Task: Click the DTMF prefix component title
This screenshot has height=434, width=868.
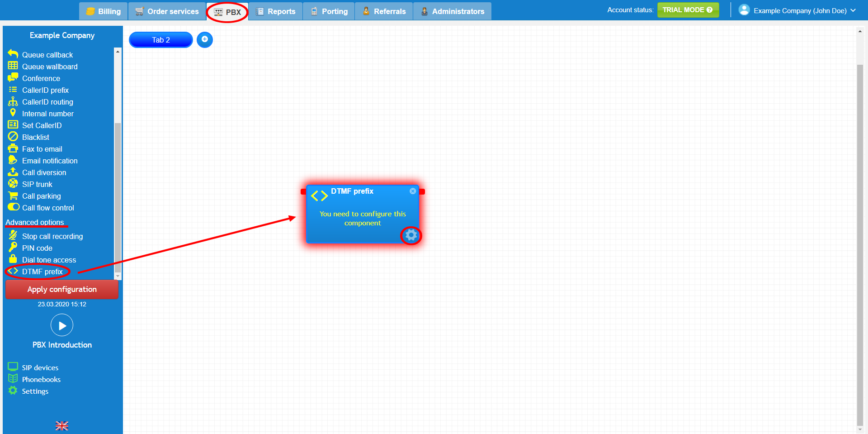Action: coord(352,191)
